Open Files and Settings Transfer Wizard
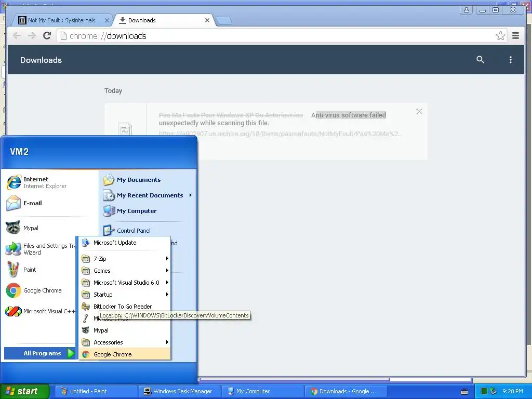This screenshot has height=399, width=532. click(x=40, y=249)
